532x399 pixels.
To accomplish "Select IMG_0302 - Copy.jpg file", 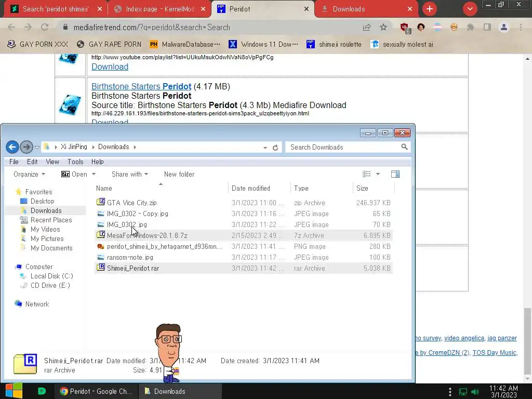I will click(243, 214).
